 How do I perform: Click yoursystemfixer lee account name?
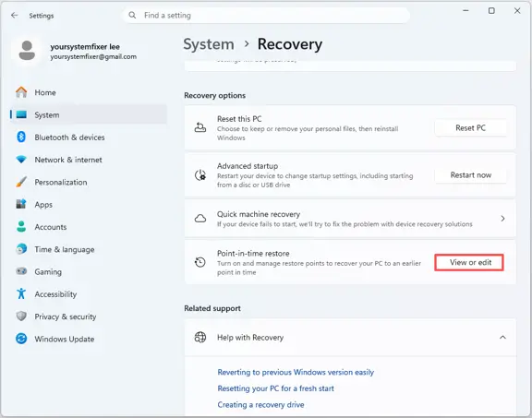point(85,46)
